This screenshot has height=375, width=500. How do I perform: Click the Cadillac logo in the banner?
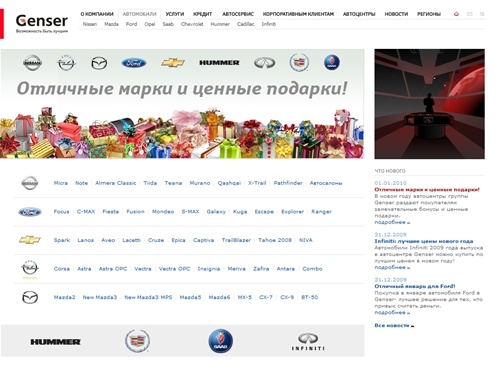[x=299, y=62]
